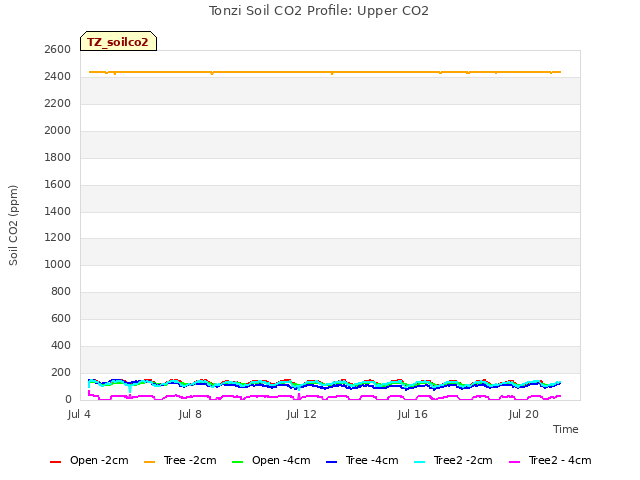Click the green Open -4cm legend swatch
This screenshot has height=480, width=640.
237,462
